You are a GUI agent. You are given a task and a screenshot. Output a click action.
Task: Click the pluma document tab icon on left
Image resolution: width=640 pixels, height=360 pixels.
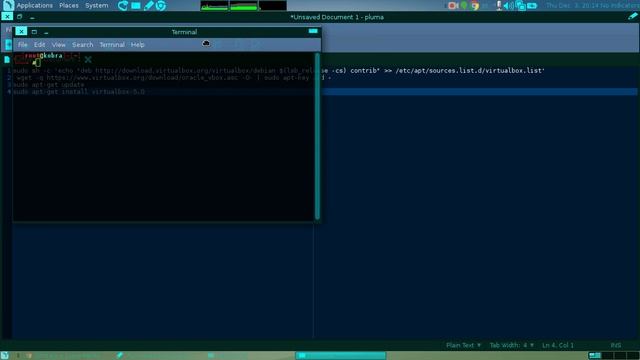(7, 60)
